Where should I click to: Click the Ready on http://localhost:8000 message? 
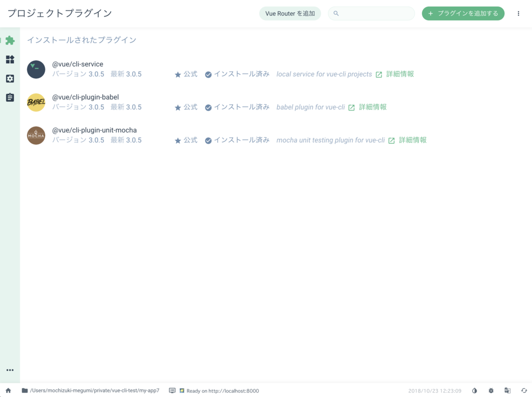tap(222, 391)
